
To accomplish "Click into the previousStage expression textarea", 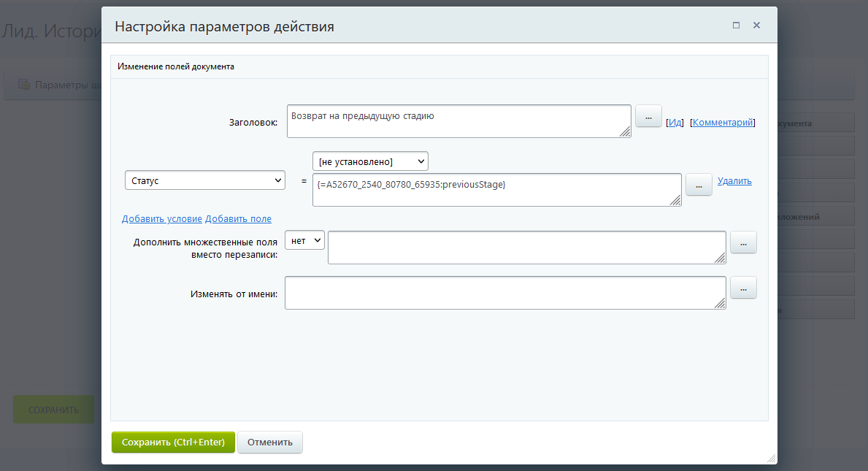I will (496, 190).
